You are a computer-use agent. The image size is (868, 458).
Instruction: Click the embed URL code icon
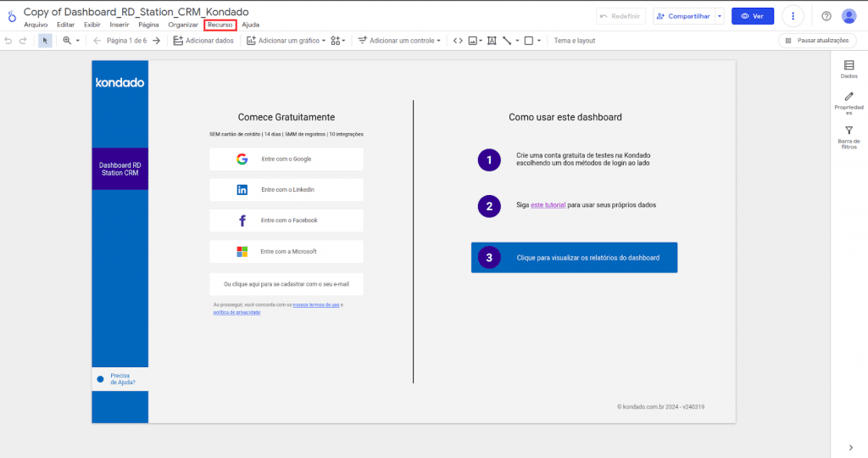[458, 41]
